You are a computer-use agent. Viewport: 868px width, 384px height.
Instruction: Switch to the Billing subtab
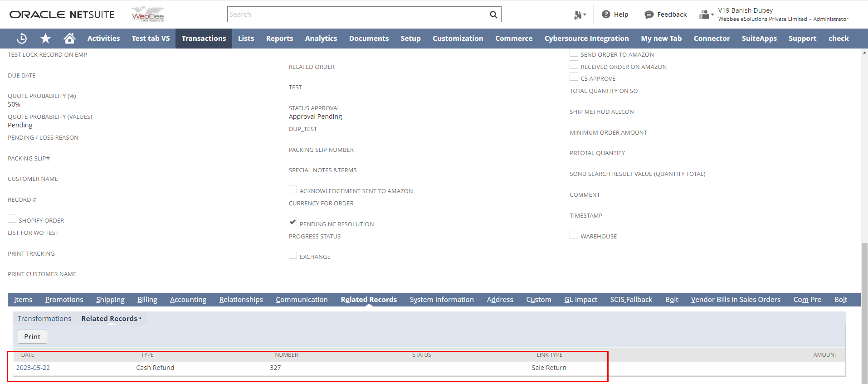coord(147,299)
